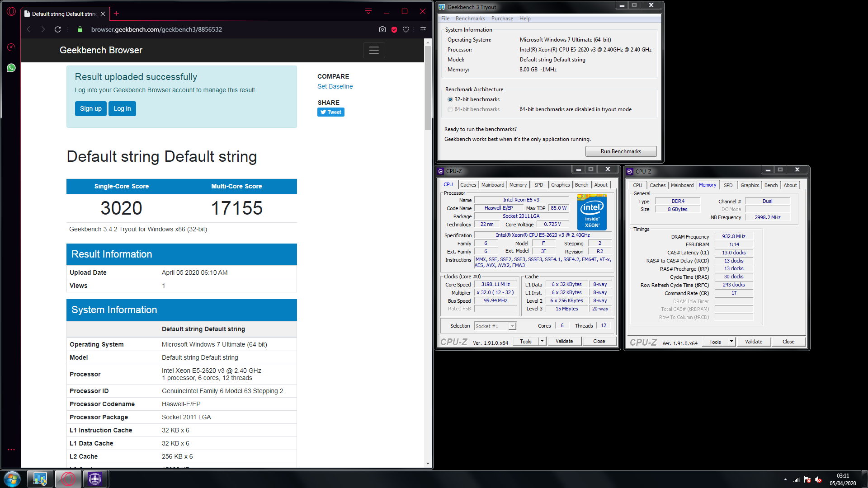Open the WhatsApp sidebar icon
This screenshot has width=868, height=488.
(x=11, y=68)
